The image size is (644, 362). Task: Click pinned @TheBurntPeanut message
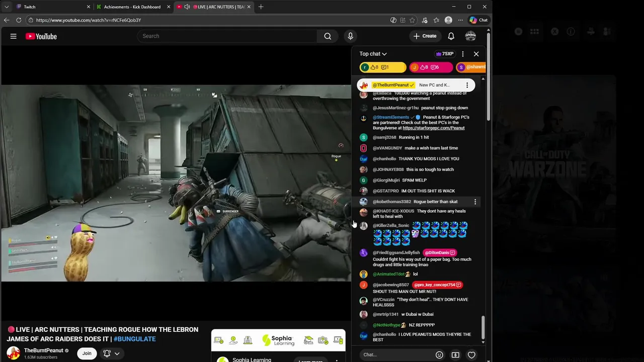pos(416,85)
